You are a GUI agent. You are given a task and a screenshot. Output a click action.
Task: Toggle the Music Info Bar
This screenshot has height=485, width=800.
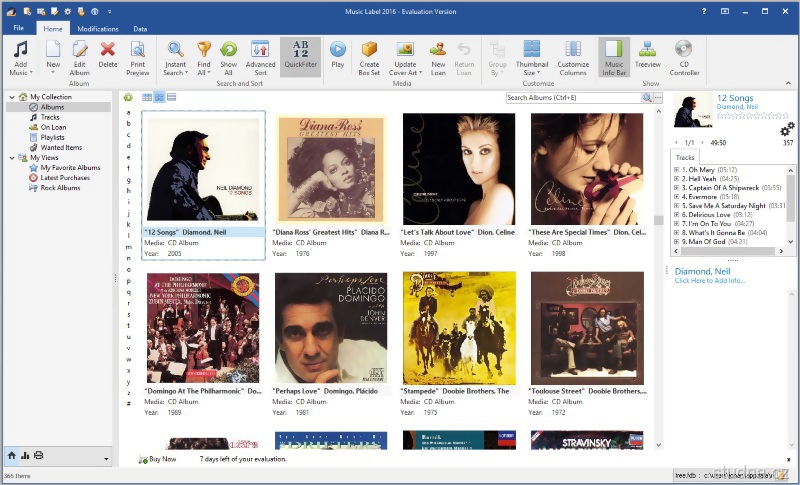[x=614, y=57]
